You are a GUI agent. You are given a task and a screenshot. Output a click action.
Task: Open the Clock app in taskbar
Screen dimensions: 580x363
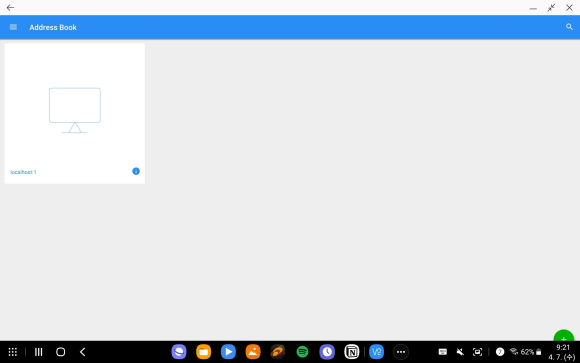327,352
